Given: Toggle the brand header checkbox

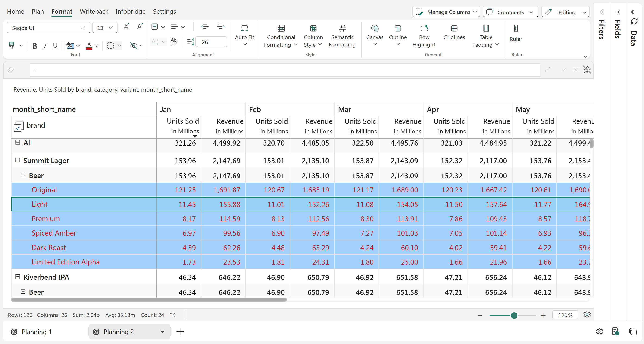Looking at the screenshot, I should coord(19,127).
